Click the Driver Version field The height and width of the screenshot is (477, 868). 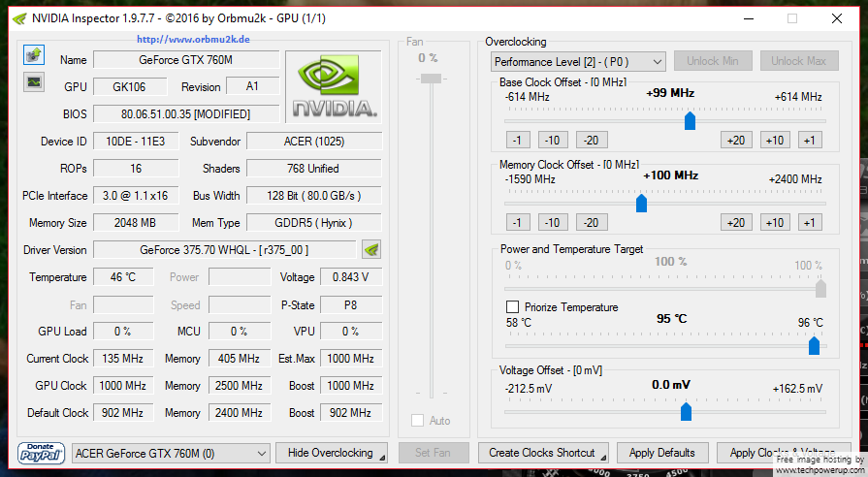[224, 249]
